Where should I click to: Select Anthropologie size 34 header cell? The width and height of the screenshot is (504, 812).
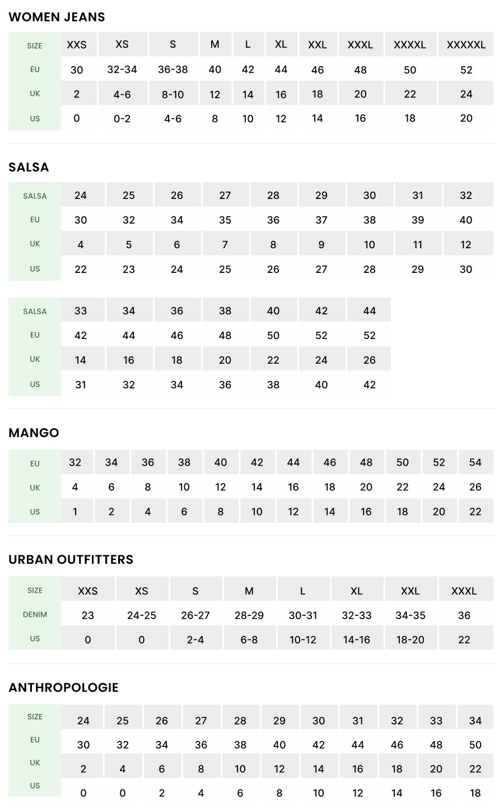475,721
